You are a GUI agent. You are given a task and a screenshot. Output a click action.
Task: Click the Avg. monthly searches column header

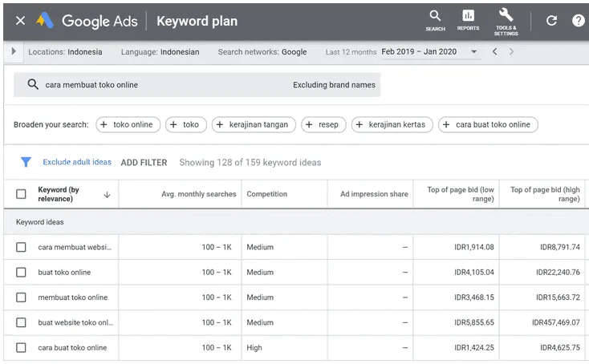click(x=198, y=194)
